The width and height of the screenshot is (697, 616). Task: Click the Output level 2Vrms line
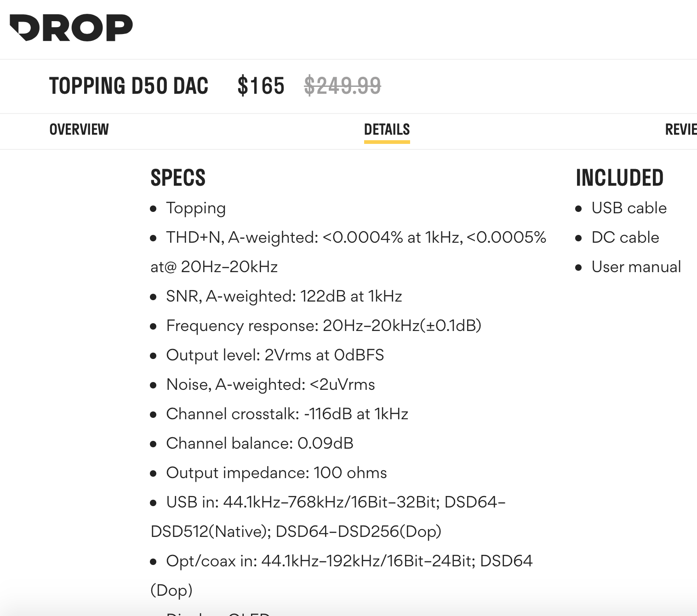tap(275, 355)
